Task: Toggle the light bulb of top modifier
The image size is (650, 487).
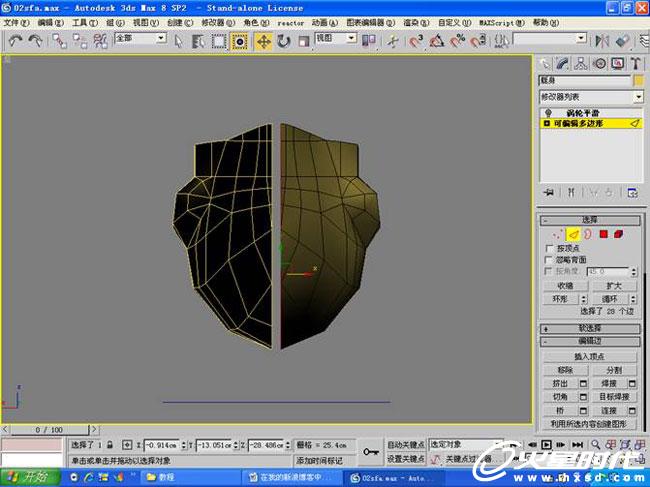Action: 548,113
